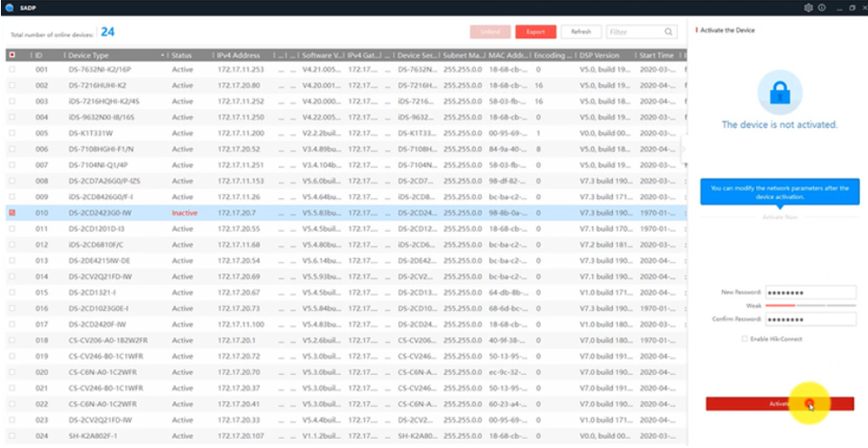Screen dimensions: 868x448
Task: Toggle the select-all checkbox in table header
Action: tap(13, 55)
